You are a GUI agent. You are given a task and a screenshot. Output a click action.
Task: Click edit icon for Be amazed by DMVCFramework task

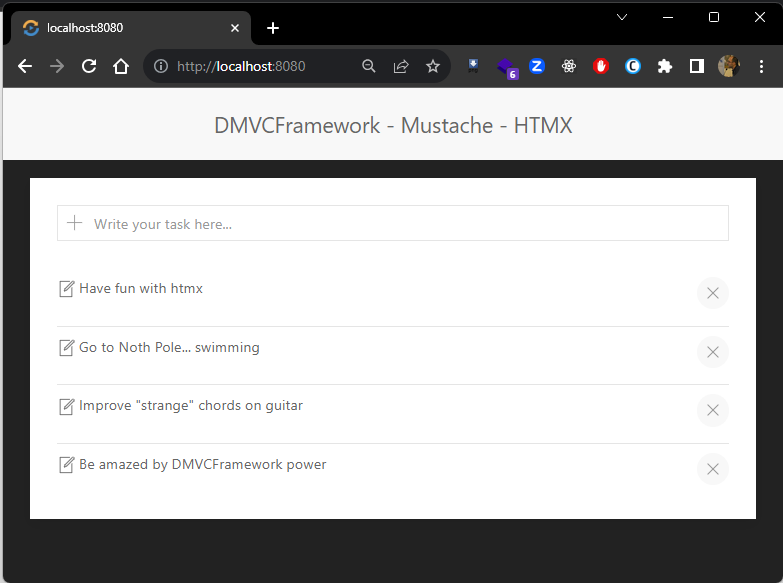[66, 465]
